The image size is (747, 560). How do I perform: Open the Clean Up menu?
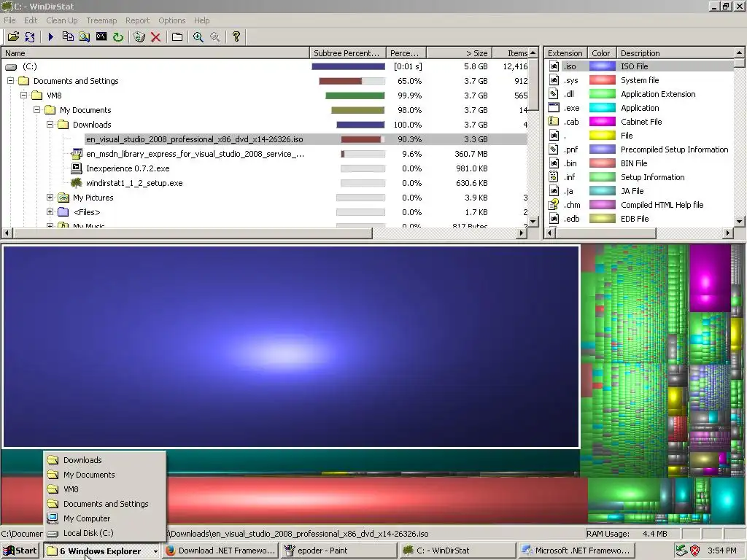click(62, 20)
